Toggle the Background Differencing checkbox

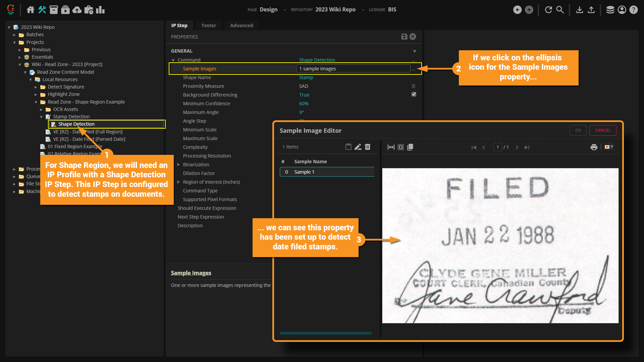414,95
